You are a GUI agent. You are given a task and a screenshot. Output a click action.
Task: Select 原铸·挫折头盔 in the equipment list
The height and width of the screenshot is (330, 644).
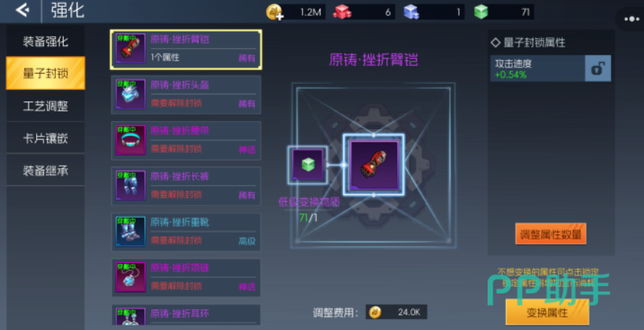click(186, 94)
